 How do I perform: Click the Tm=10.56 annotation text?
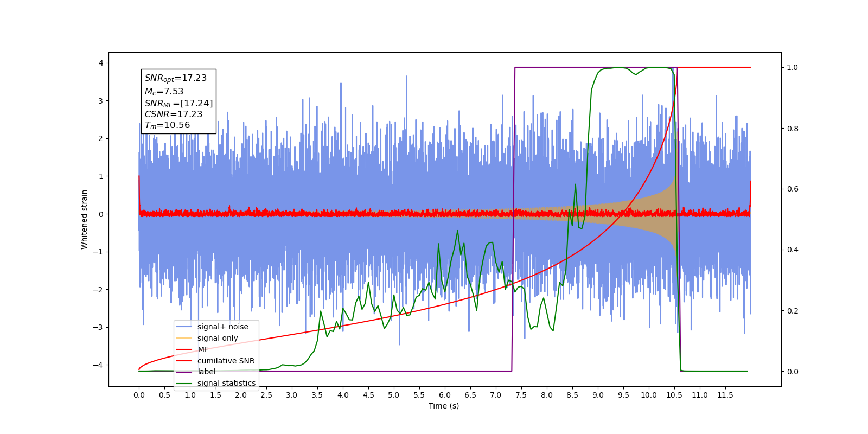(167, 125)
